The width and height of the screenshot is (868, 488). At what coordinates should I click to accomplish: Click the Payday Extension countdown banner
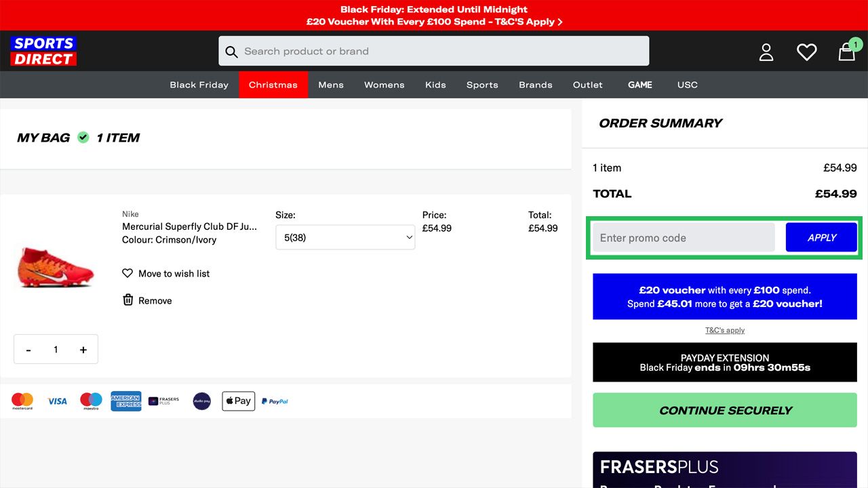(x=725, y=363)
